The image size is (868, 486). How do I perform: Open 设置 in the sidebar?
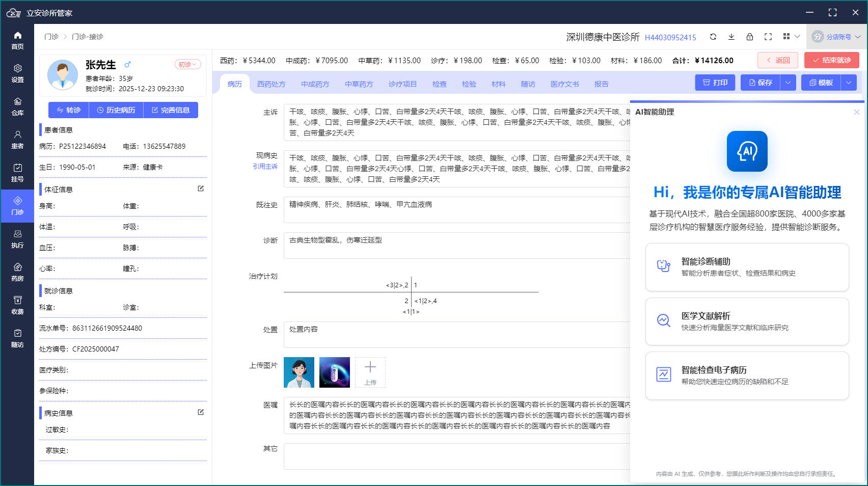pos(17,73)
